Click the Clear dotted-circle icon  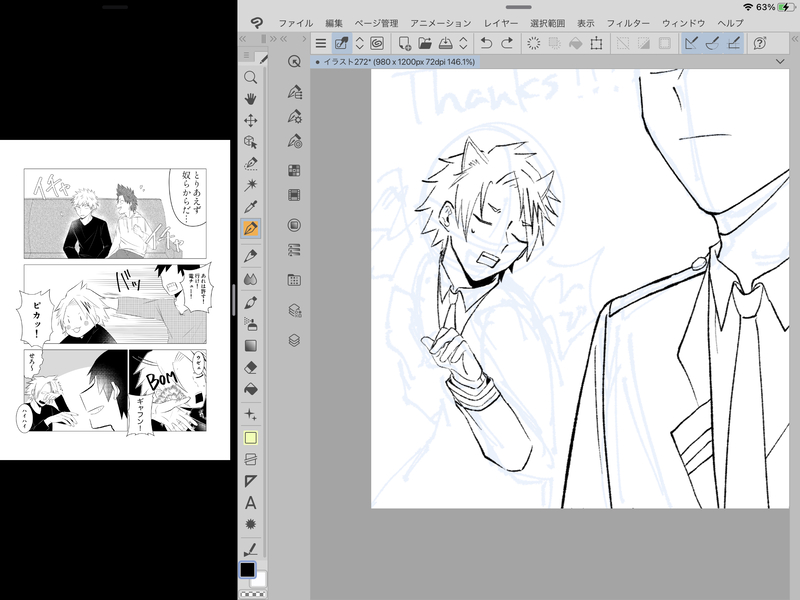click(534, 43)
